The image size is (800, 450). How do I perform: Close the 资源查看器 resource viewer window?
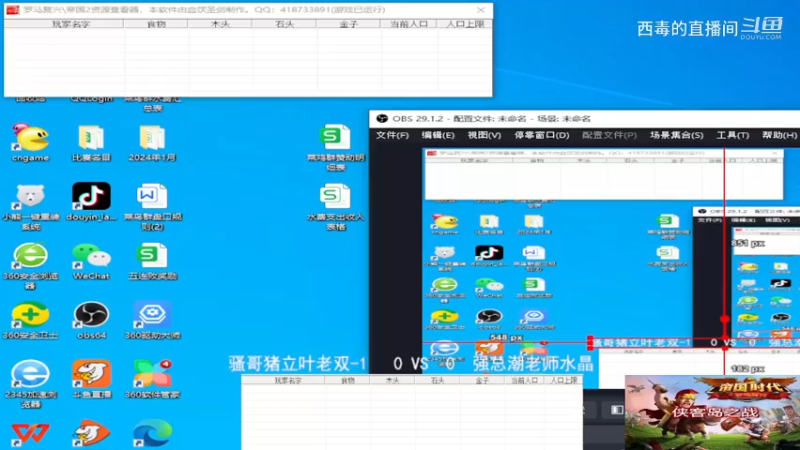481,10
